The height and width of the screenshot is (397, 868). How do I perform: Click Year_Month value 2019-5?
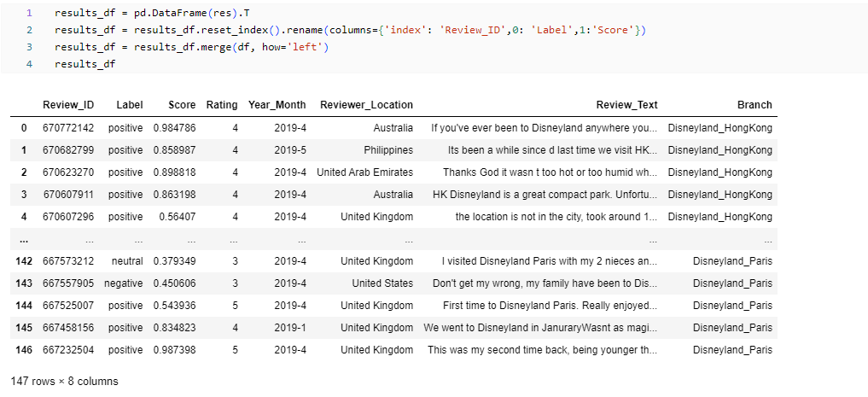pyautogui.click(x=290, y=150)
